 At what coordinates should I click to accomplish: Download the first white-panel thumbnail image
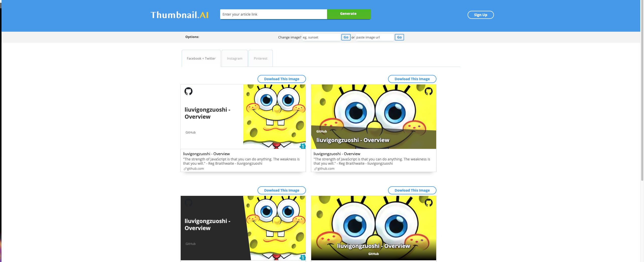(x=282, y=79)
